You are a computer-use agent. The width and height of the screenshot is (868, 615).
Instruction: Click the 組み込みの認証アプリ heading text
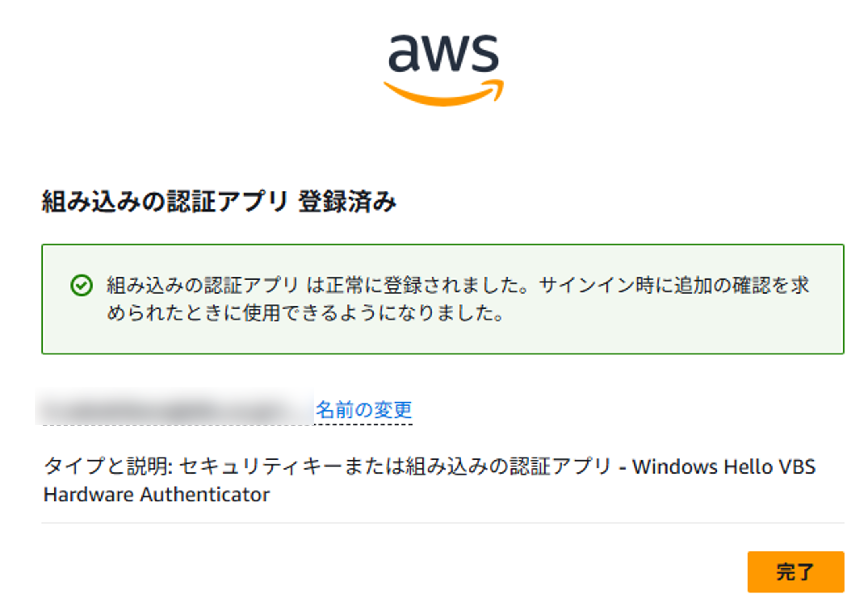tap(165, 201)
